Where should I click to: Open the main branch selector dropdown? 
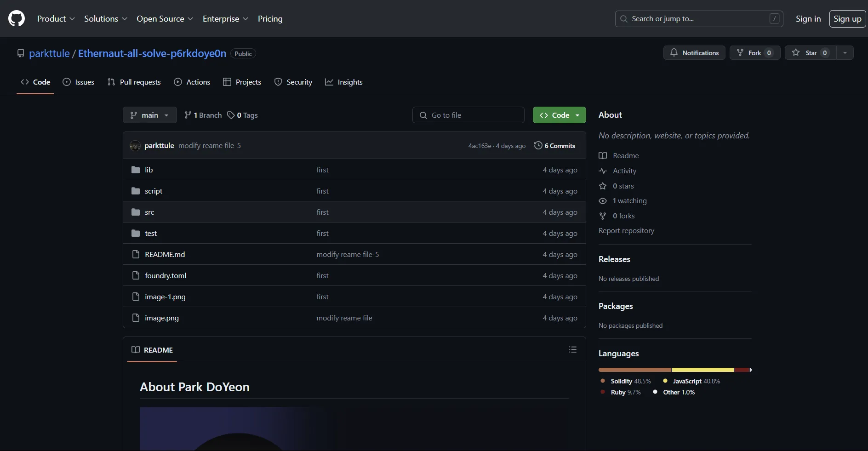[149, 115]
